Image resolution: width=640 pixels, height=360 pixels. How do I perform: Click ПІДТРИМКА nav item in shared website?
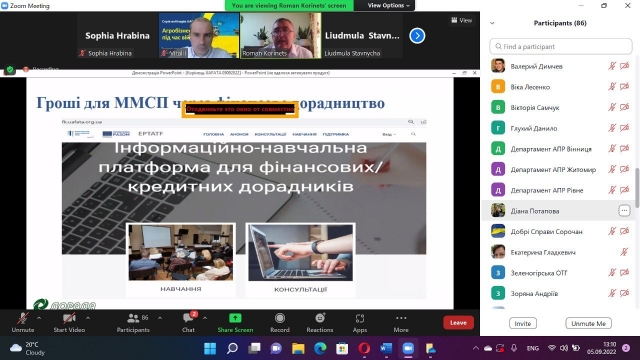pyautogui.click(x=336, y=134)
